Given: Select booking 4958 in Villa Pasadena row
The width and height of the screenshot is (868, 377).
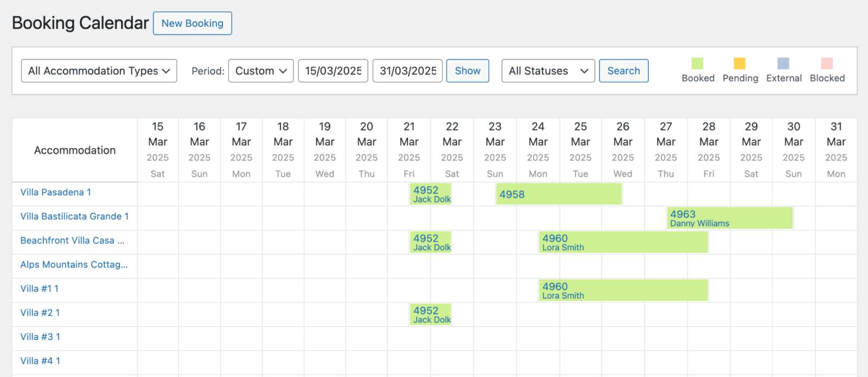Looking at the screenshot, I should [558, 194].
